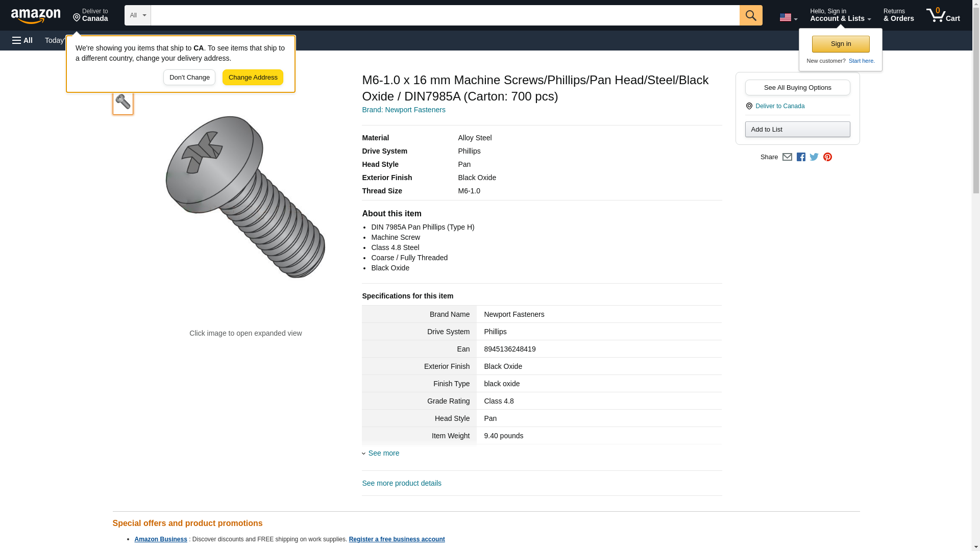Share product on Facebook
980x551 pixels.
(801, 157)
